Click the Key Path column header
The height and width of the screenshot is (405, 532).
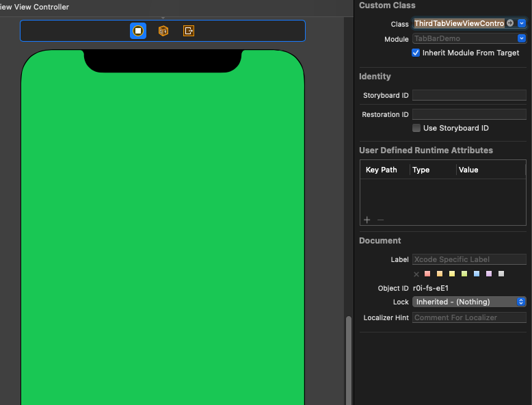click(382, 170)
